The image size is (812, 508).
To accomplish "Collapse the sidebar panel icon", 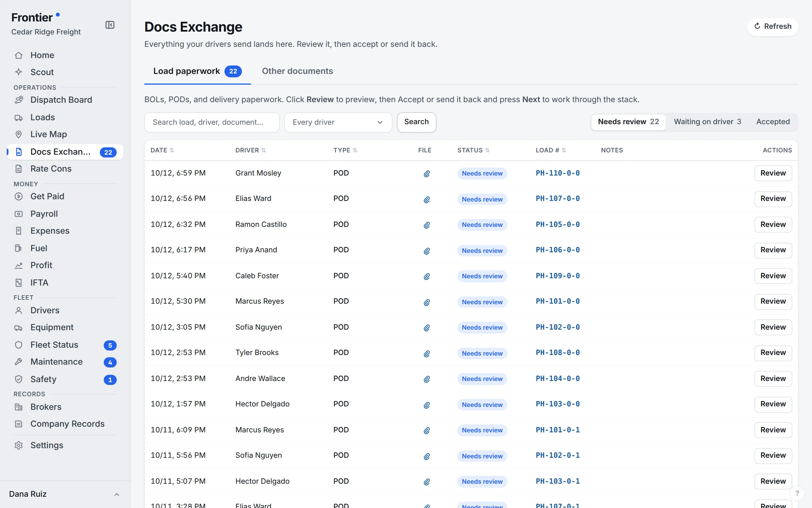I will pos(110,25).
